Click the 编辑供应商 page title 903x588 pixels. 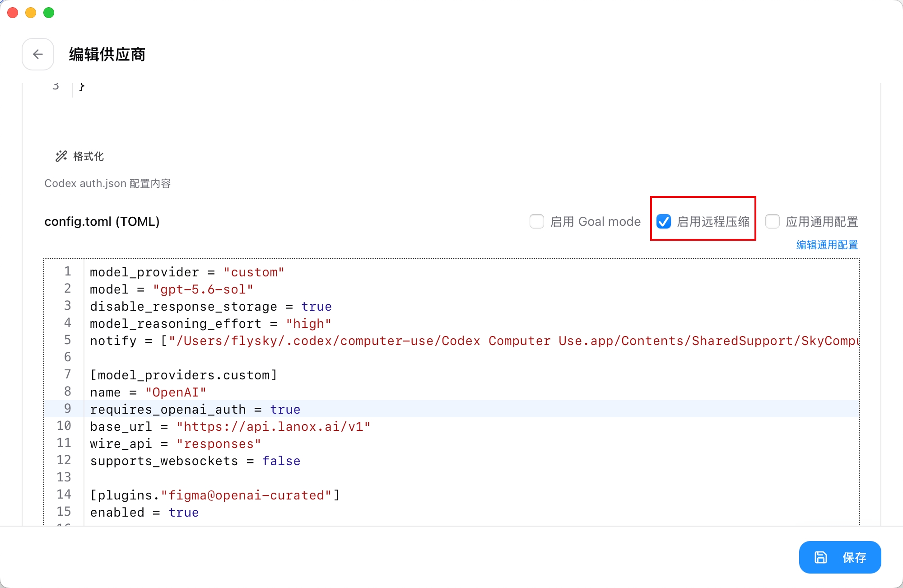pyautogui.click(x=107, y=55)
